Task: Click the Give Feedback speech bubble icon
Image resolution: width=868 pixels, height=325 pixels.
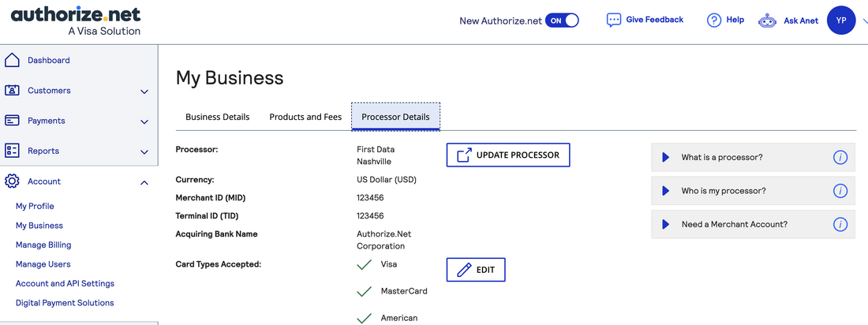Action: coord(614,20)
